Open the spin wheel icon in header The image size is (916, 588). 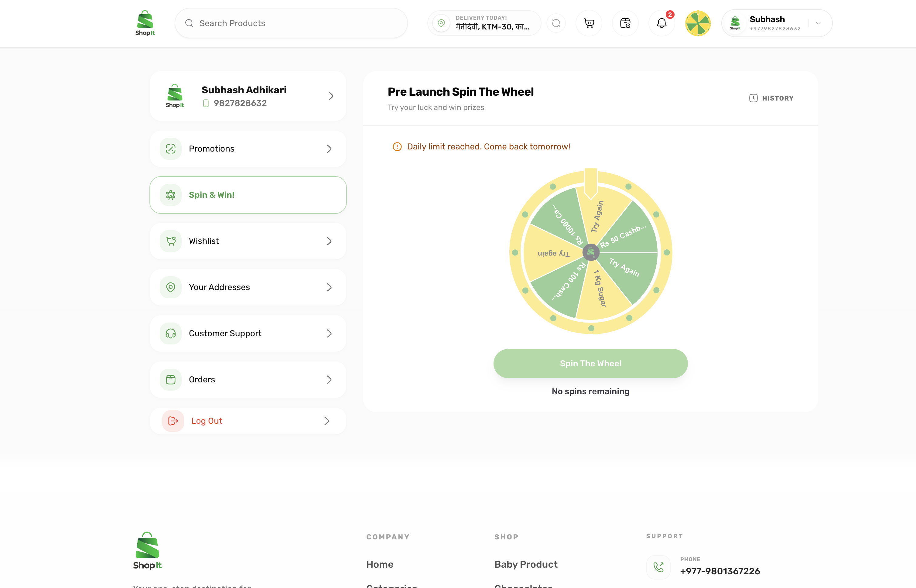click(698, 23)
